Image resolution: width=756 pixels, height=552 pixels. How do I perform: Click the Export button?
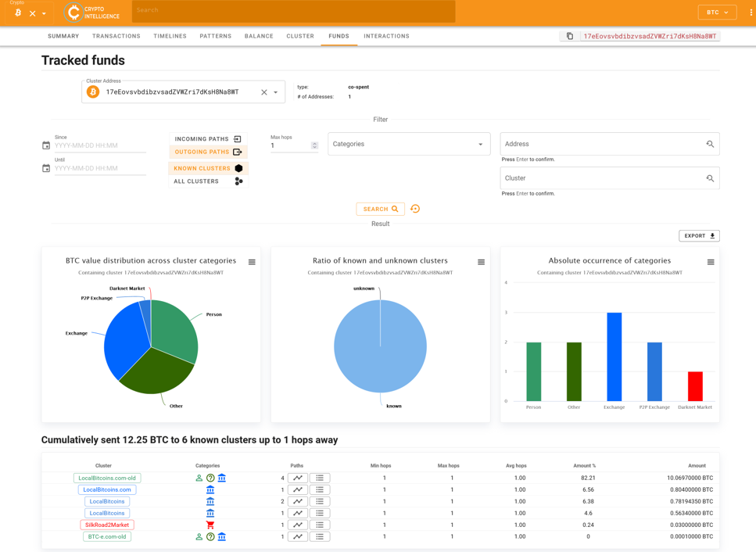point(699,236)
